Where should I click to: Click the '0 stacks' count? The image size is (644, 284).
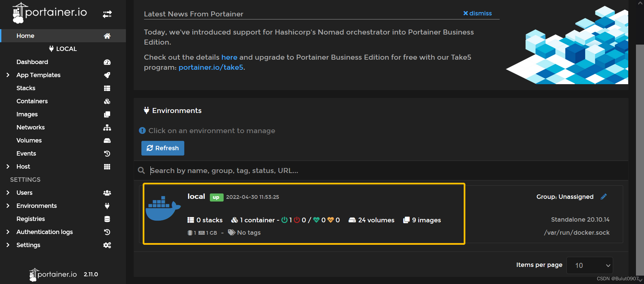(205, 220)
